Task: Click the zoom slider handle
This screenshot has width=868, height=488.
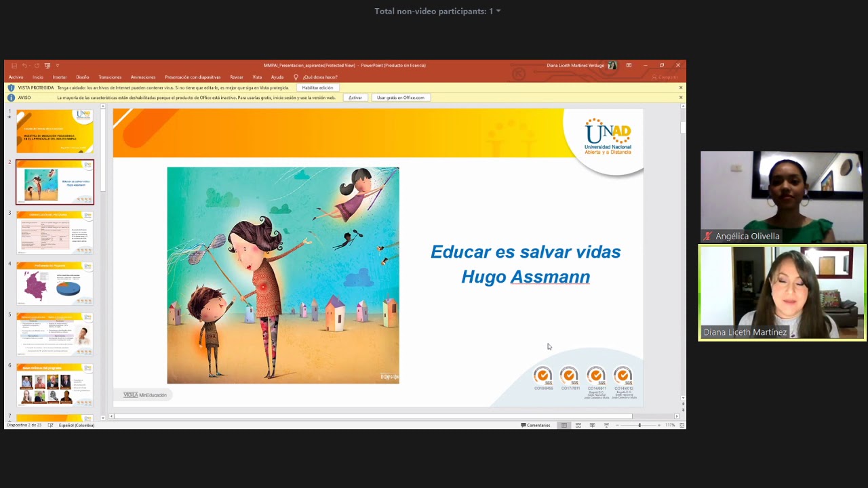Action: [639, 425]
